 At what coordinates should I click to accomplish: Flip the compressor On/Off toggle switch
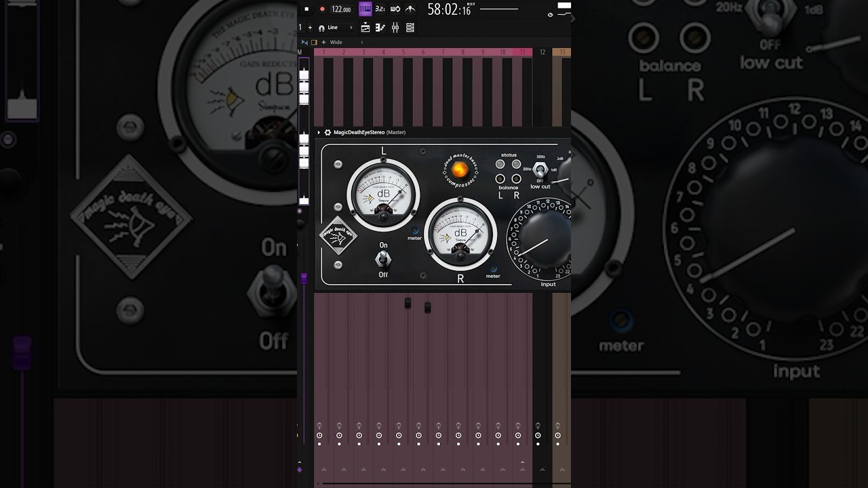coord(383,258)
